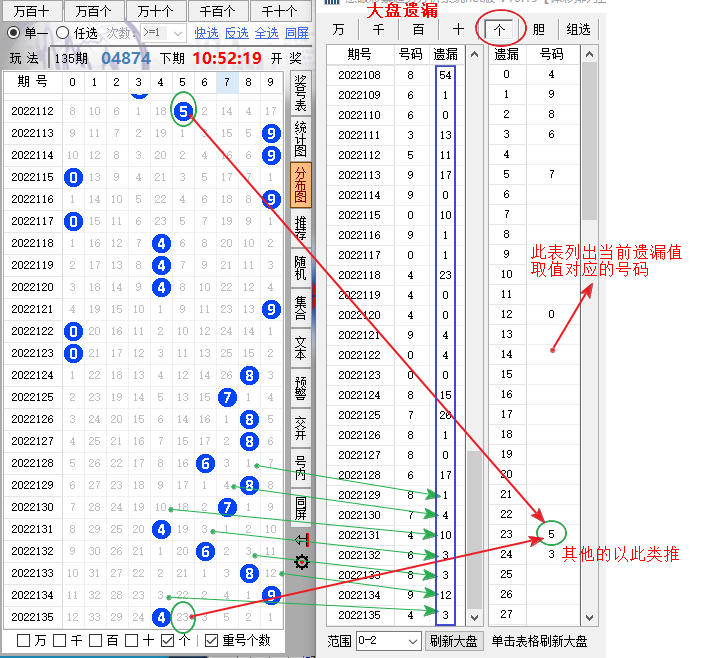Open the 预警 alert sidebar button
This screenshot has width=713, height=658.
point(301,387)
